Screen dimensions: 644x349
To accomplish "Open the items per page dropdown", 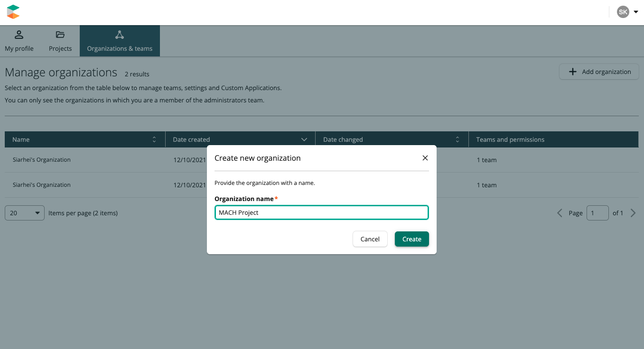I will [25, 213].
